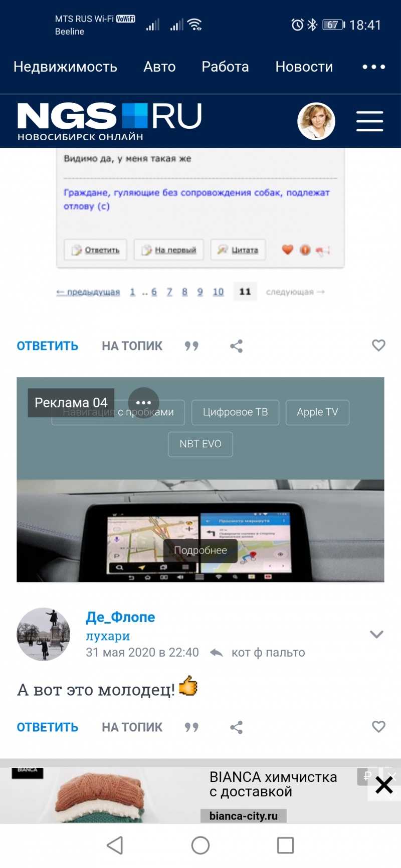The image size is (401, 868).
Task: Tap the user profile avatar in header
Action: (x=316, y=121)
